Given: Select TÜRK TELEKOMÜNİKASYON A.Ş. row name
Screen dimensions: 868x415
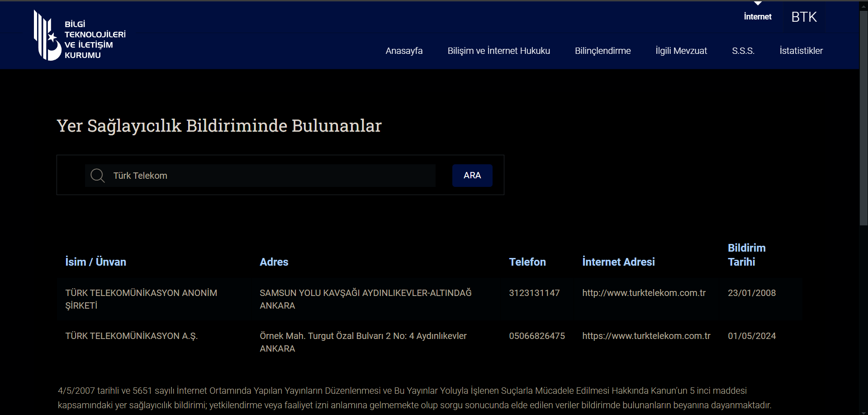Looking at the screenshot, I should [x=131, y=336].
